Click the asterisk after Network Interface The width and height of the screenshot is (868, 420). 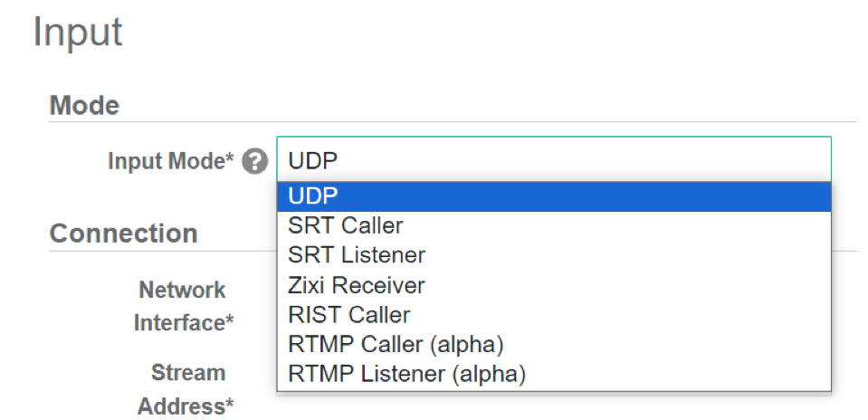[x=230, y=322]
